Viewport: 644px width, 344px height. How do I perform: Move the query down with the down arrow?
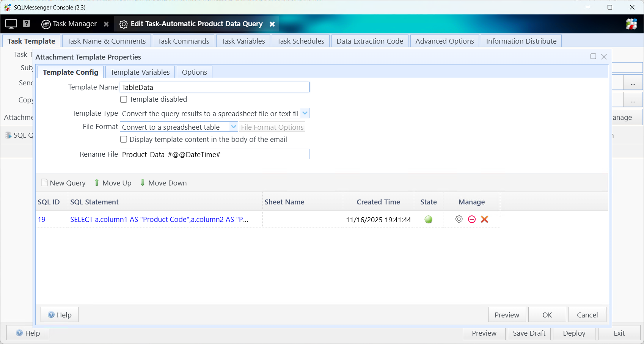143,182
